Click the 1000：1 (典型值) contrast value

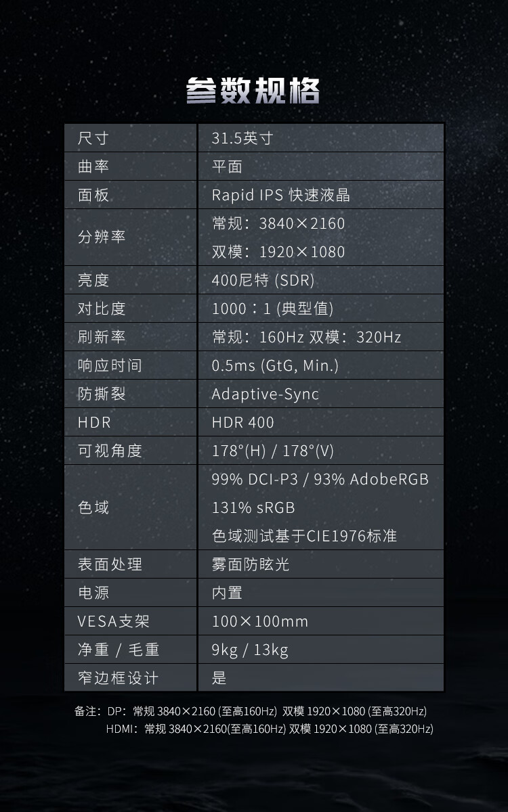(272, 309)
